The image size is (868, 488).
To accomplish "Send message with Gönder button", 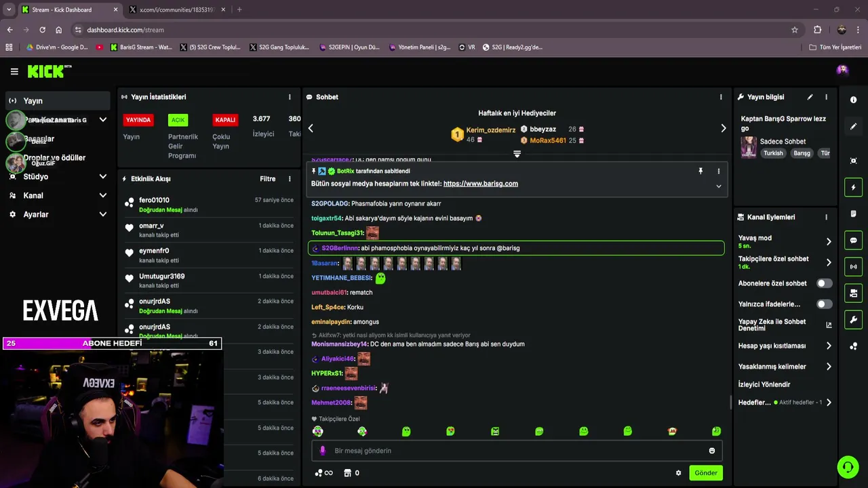I will click(705, 473).
